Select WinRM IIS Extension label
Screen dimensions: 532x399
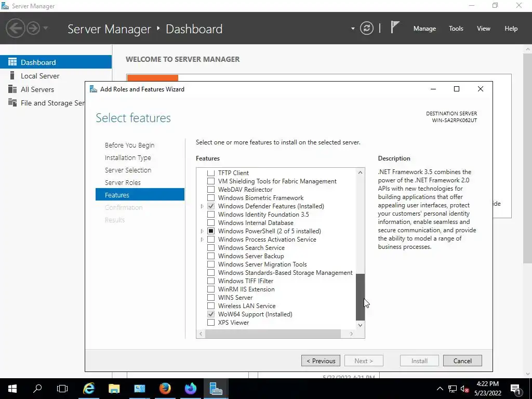(246, 289)
